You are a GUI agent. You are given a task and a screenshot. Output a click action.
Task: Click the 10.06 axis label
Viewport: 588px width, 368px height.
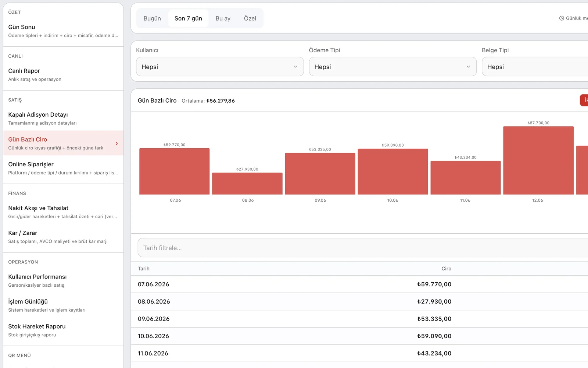pyautogui.click(x=393, y=200)
